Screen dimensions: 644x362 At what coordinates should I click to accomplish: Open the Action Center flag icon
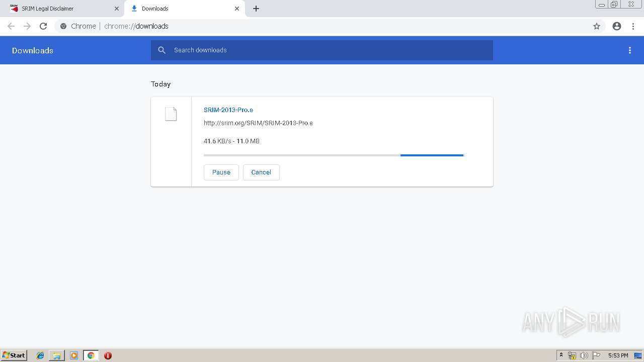click(596, 355)
